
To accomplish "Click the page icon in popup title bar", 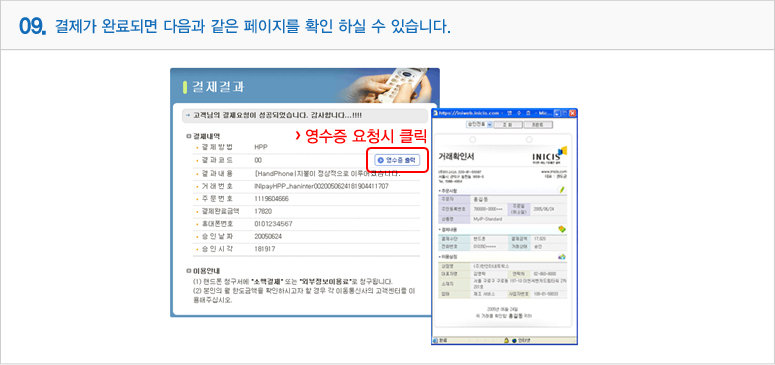I will tap(436, 113).
